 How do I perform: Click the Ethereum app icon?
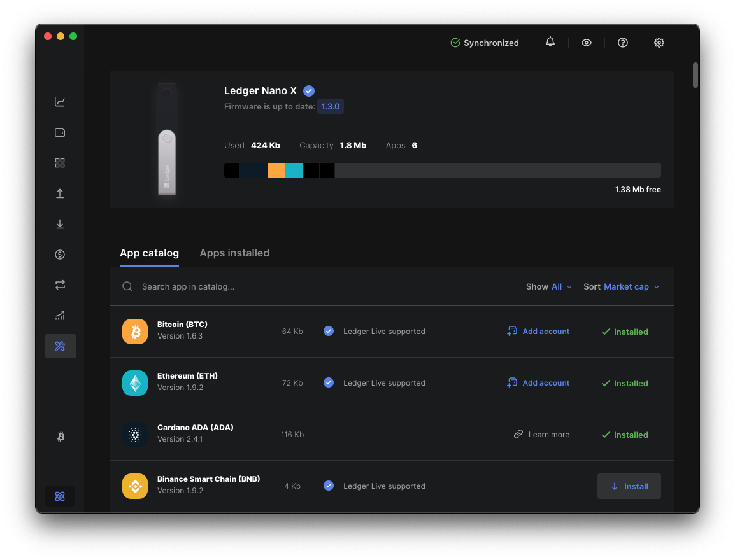click(135, 383)
